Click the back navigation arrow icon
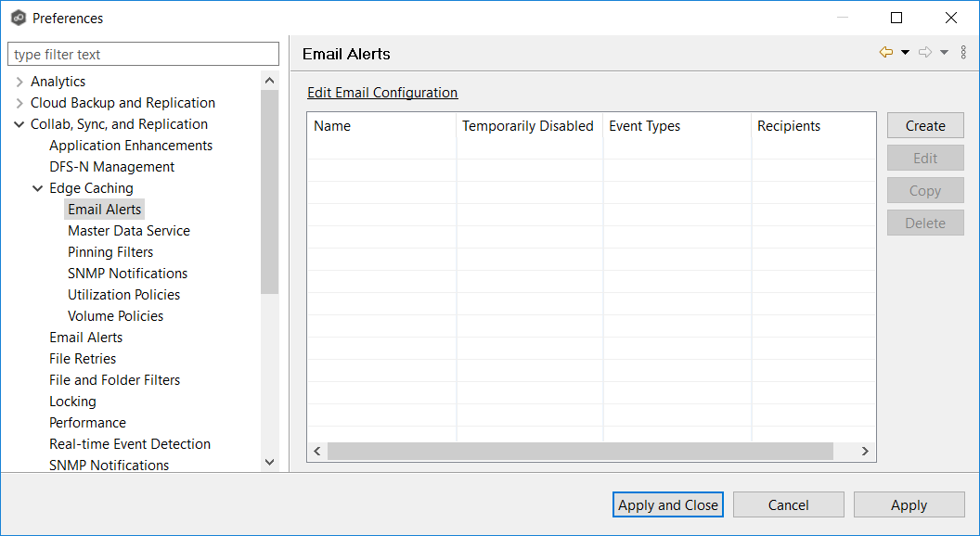The width and height of the screenshot is (980, 536). (x=886, y=53)
